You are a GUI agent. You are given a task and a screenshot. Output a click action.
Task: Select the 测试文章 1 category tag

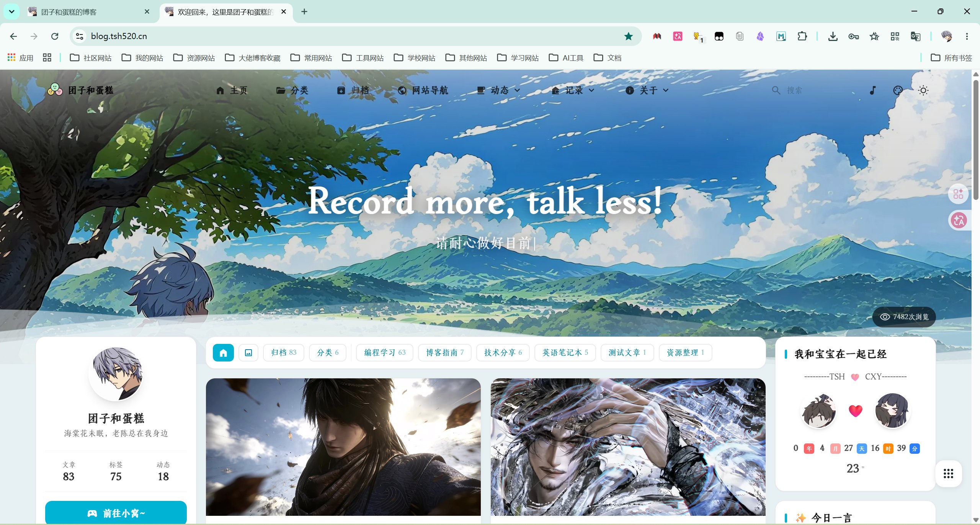click(x=627, y=352)
